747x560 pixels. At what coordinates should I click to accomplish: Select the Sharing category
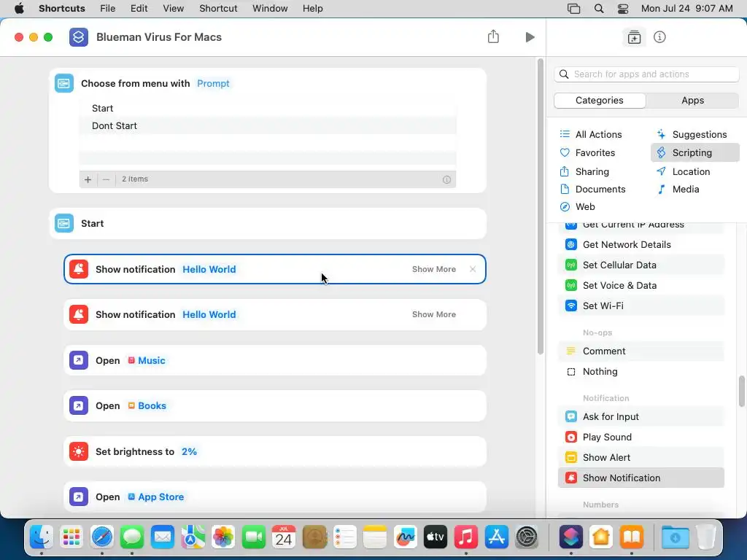[584, 171]
